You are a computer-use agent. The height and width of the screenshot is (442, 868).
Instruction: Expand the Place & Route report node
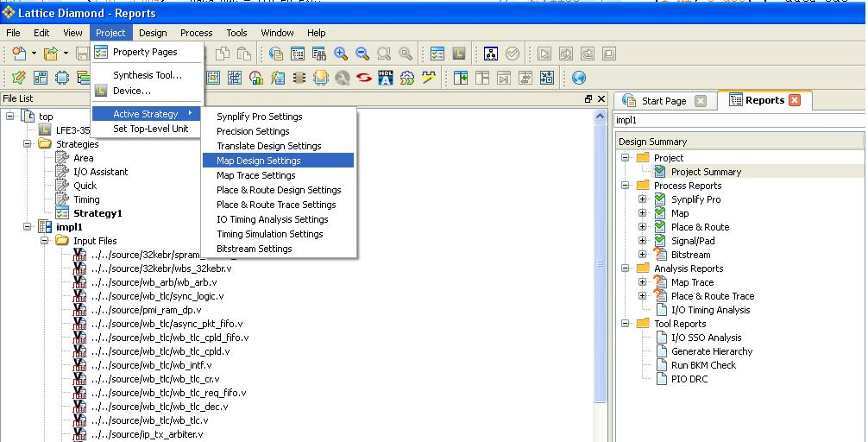pyautogui.click(x=642, y=227)
